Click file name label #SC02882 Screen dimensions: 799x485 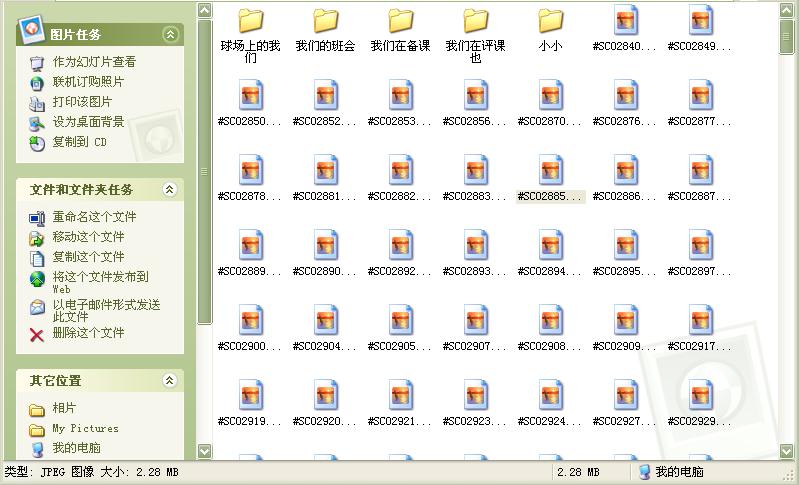click(400, 197)
